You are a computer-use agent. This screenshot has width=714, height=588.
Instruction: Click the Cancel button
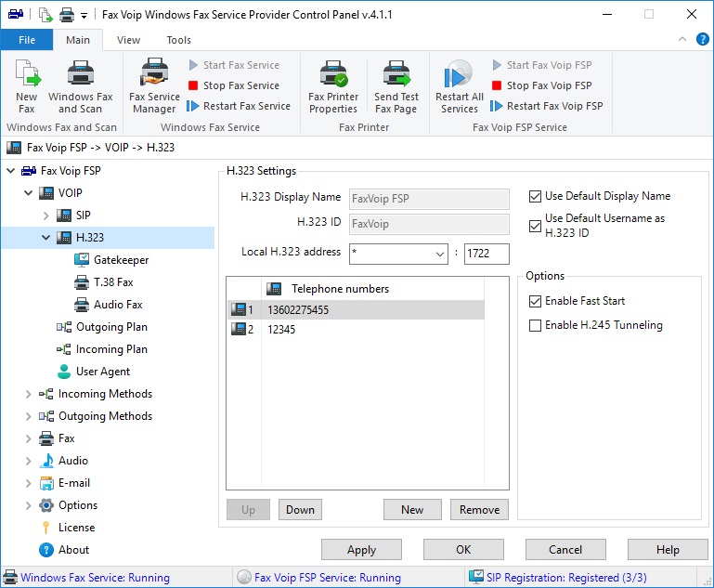tap(565, 550)
